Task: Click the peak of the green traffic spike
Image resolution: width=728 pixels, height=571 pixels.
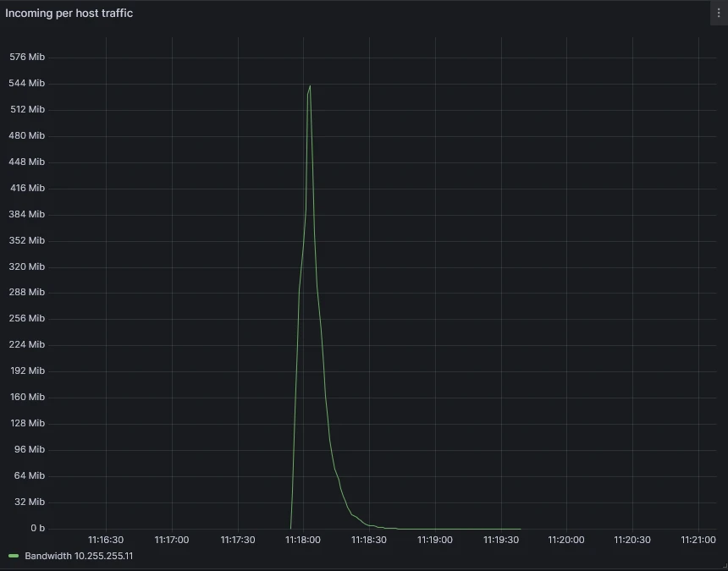Action: click(x=310, y=86)
